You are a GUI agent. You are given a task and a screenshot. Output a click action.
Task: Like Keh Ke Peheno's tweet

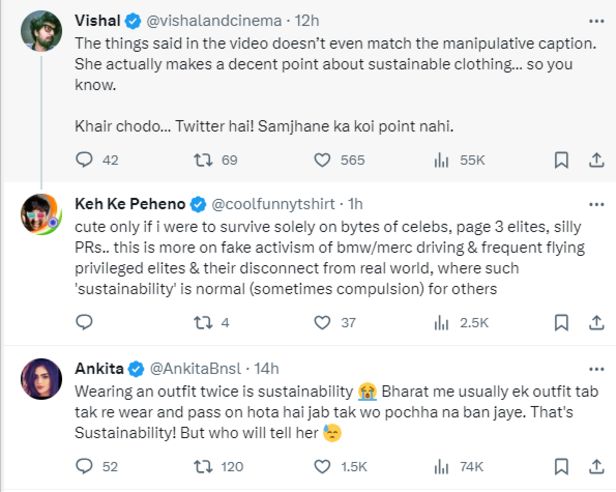tap(323, 322)
